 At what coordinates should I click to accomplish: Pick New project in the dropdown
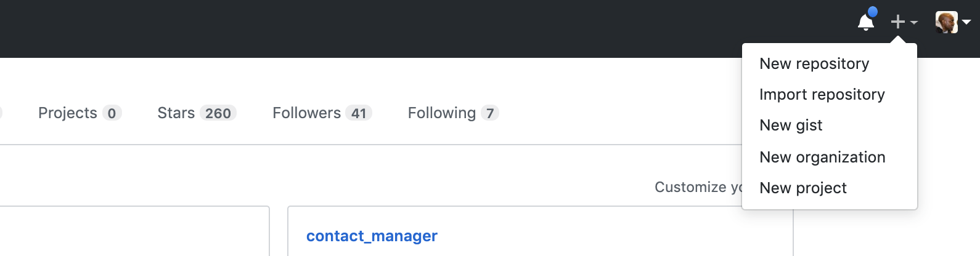pyautogui.click(x=802, y=188)
